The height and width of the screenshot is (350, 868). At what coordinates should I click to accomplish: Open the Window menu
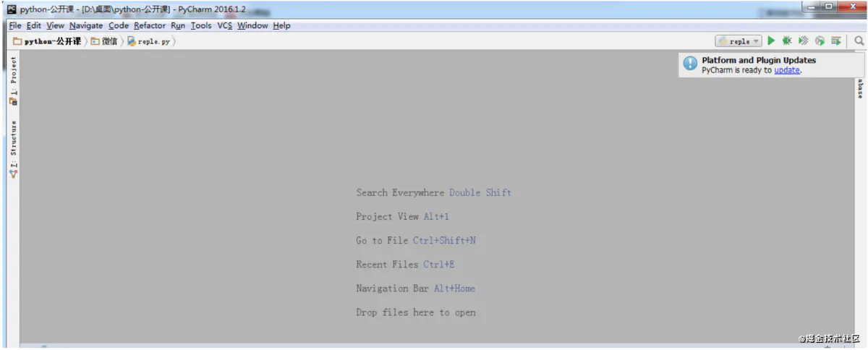[x=252, y=25]
